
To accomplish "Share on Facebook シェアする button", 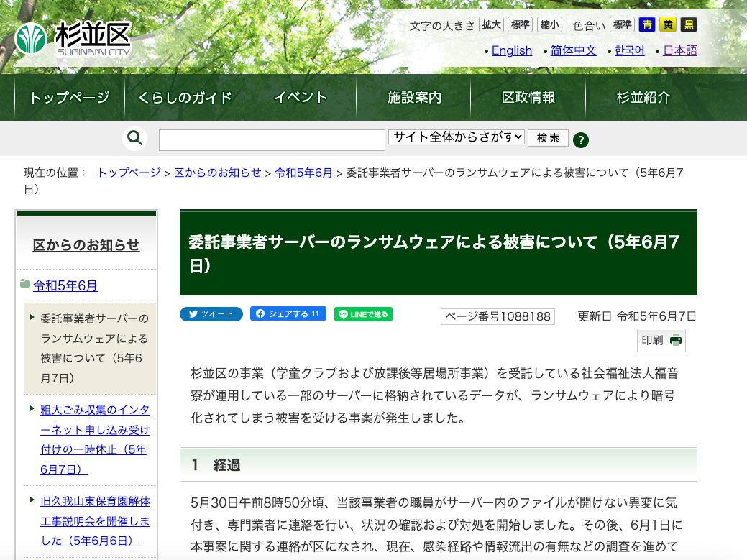I will [288, 314].
